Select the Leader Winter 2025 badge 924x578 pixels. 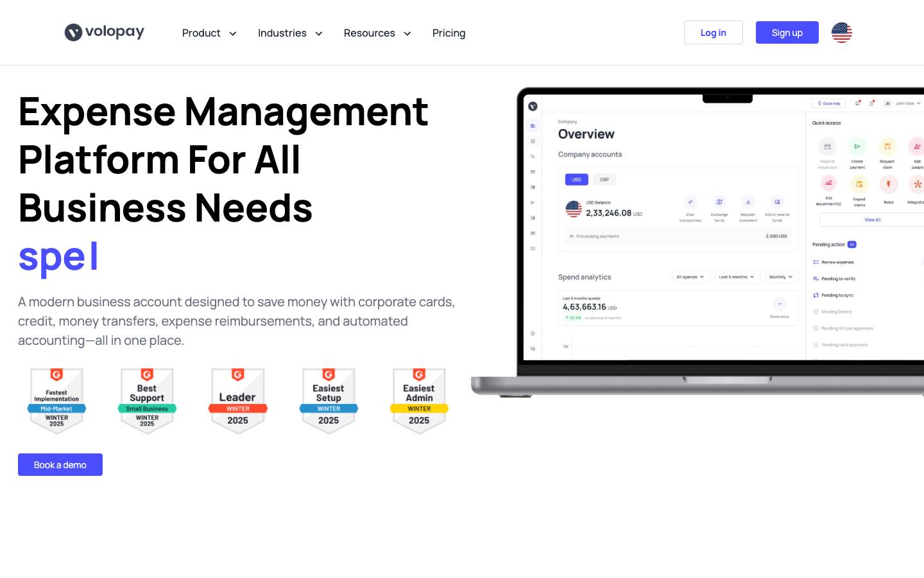tap(237, 401)
